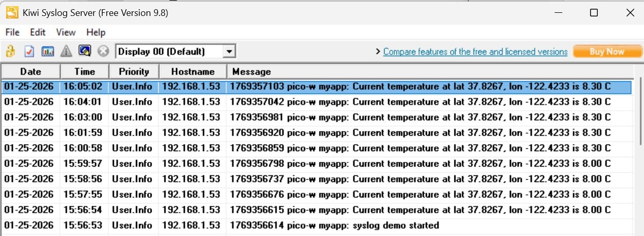Select the log row timed 15:56:54

[316, 210]
